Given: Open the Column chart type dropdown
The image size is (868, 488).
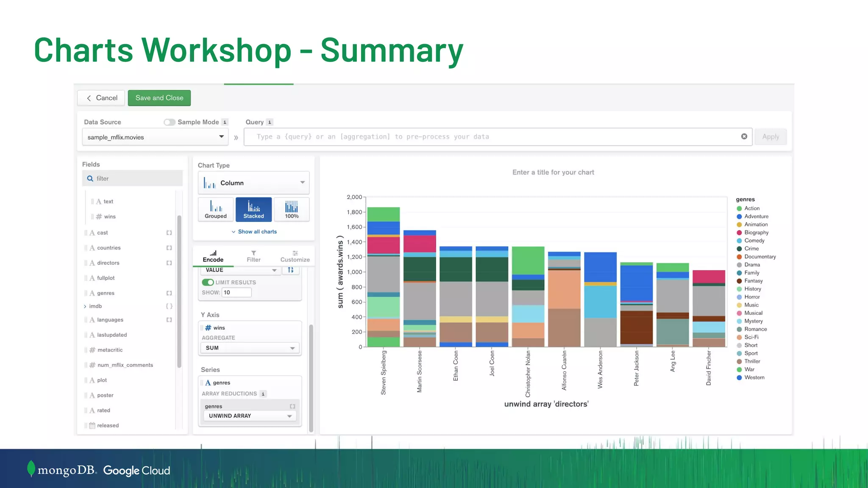Looking at the screenshot, I should pos(253,183).
